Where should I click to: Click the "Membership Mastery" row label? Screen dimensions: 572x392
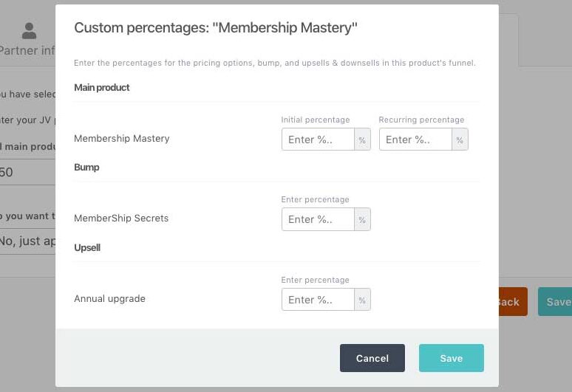pos(122,139)
